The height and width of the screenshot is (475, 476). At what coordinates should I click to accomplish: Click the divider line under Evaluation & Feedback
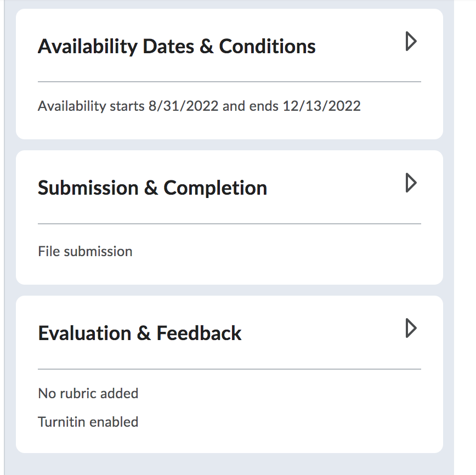[x=229, y=369]
